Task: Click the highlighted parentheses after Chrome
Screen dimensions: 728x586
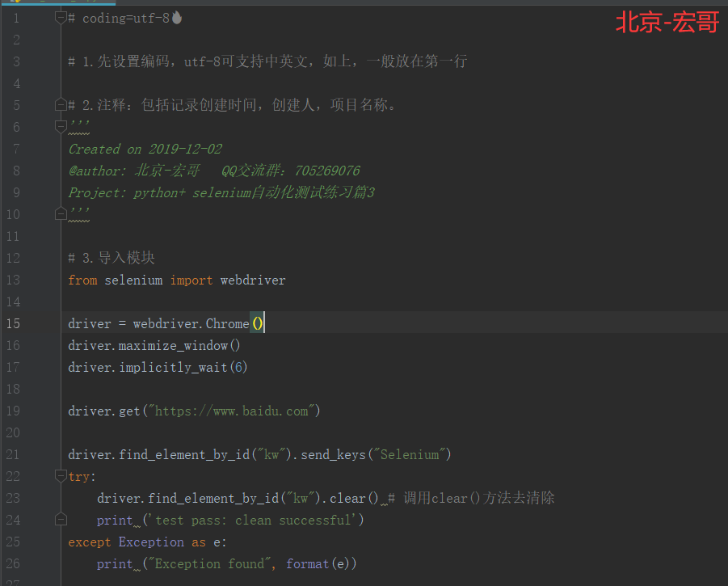Action: tap(257, 323)
